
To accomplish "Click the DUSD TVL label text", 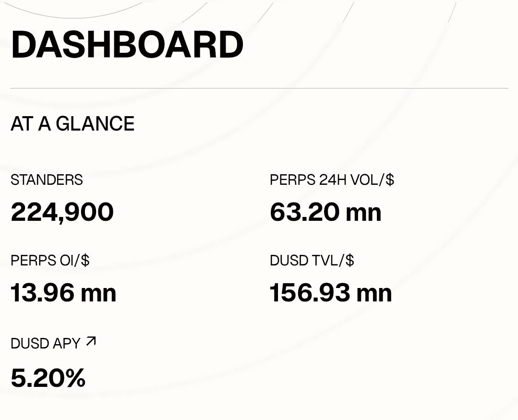I will coord(305,261).
